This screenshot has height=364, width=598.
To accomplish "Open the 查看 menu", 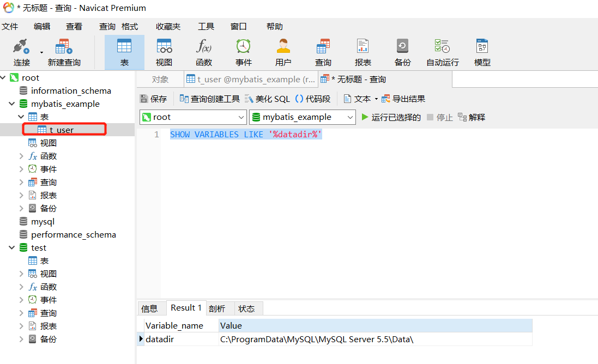I will [74, 26].
